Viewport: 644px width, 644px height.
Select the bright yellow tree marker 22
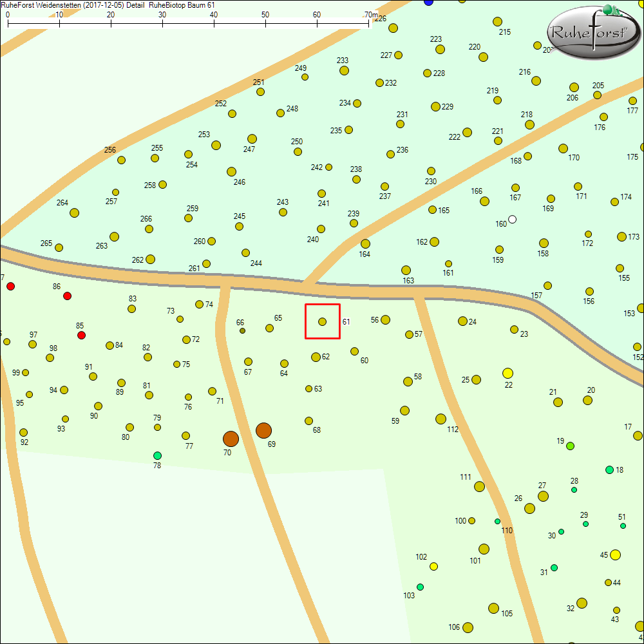pyautogui.click(x=507, y=373)
